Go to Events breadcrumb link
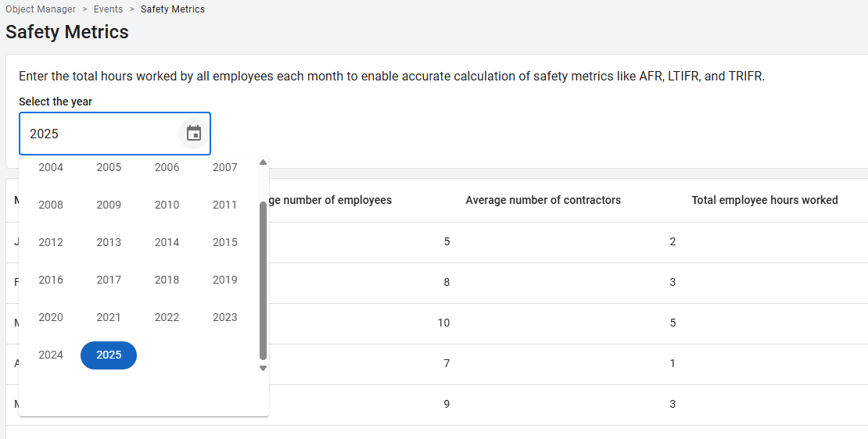 [108, 9]
